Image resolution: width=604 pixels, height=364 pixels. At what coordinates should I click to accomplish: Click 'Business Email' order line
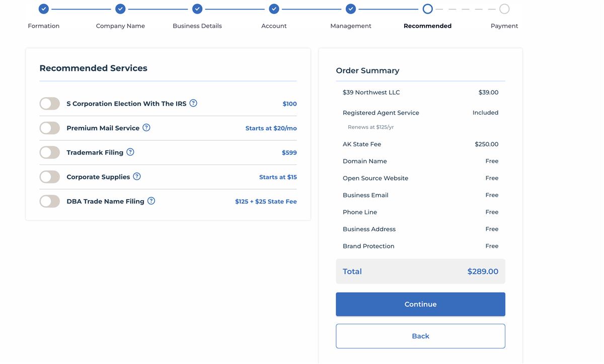[x=365, y=195]
